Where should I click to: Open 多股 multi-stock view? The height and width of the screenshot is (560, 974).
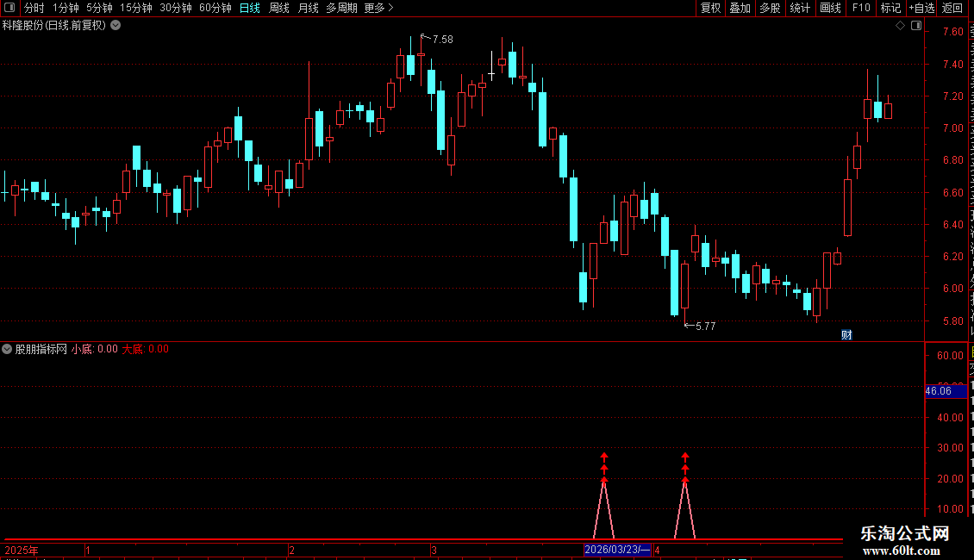coord(770,8)
